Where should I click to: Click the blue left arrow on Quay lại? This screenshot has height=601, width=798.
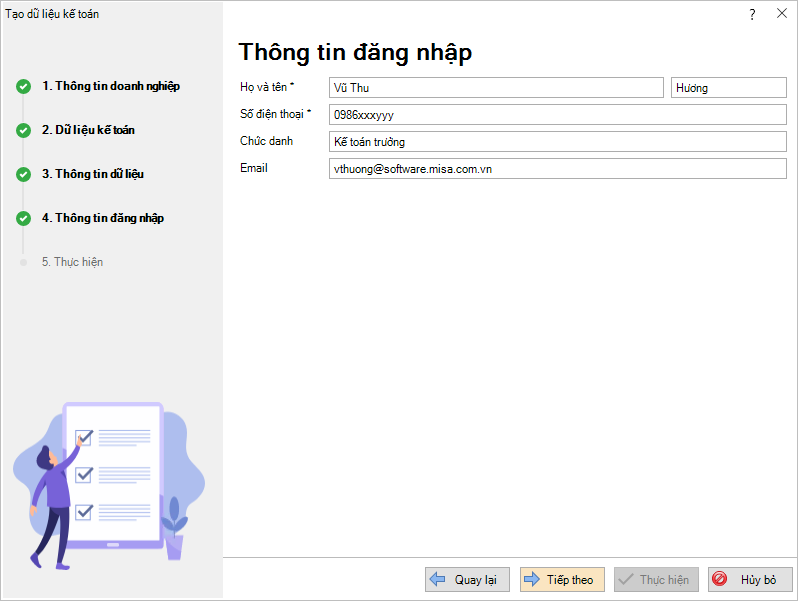click(x=437, y=580)
